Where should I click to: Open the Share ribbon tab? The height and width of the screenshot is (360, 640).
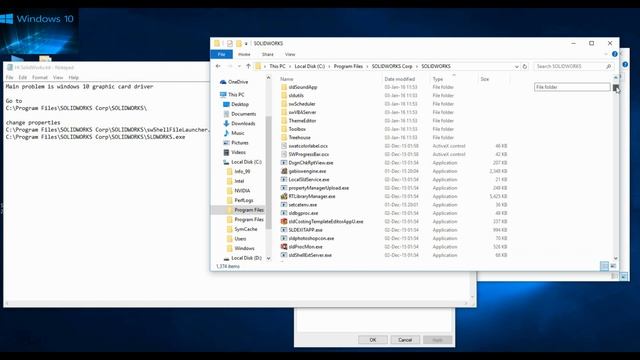pyautogui.click(x=268, y=54)
